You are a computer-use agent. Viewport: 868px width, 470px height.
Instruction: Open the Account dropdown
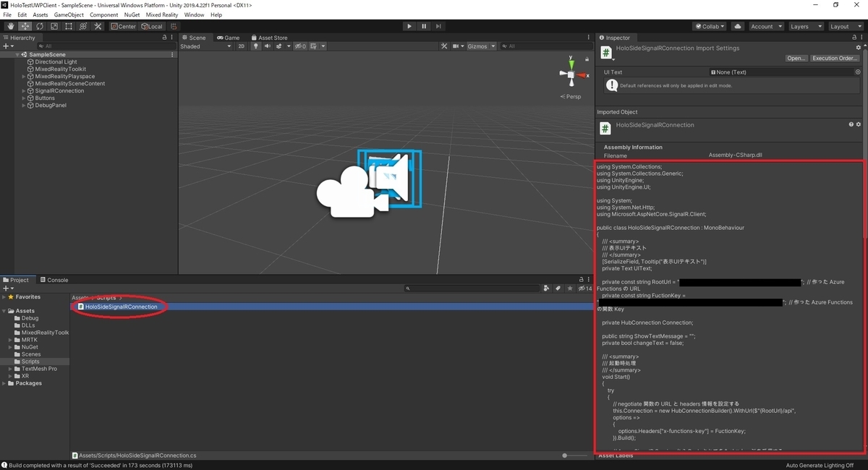[766, 26]
